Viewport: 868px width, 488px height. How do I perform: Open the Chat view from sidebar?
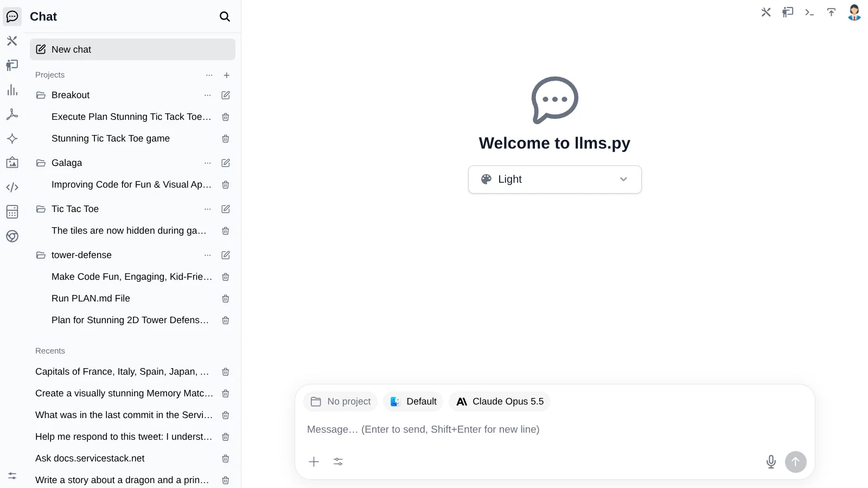point(12,16)
